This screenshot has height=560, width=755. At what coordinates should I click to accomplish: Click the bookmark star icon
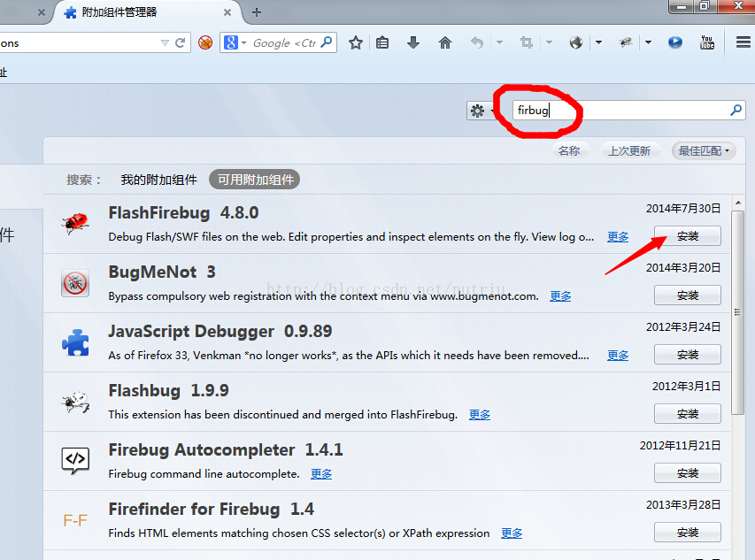click(355, 42)
